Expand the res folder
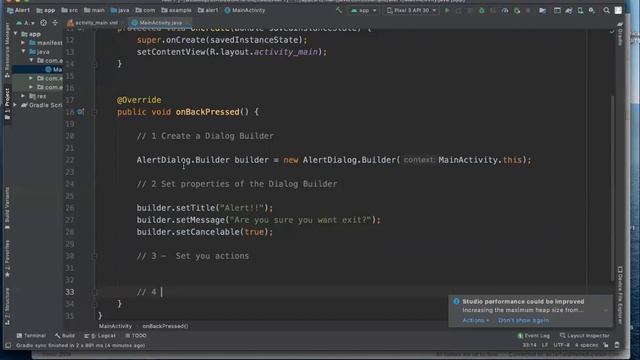 [x=23, y=96]
